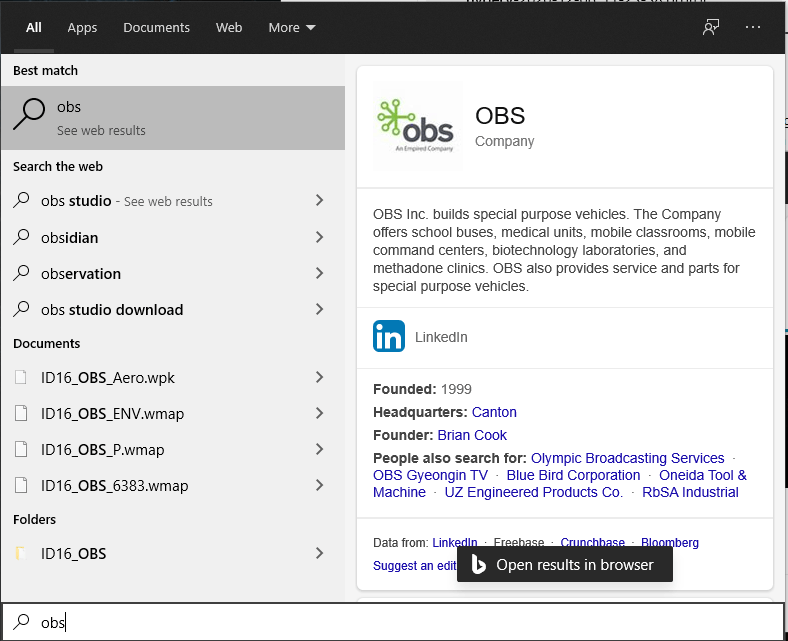Click the search icon beside obsidian
The image size is (788, 641).
point(21,237)
